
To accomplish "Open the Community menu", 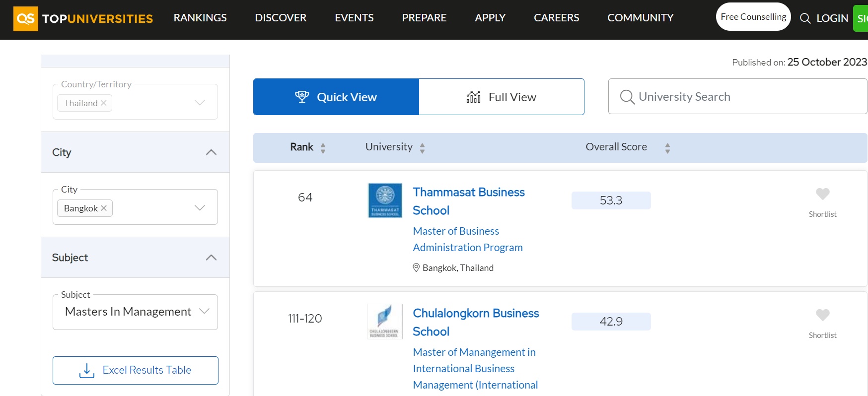I will tap(640, 18).
